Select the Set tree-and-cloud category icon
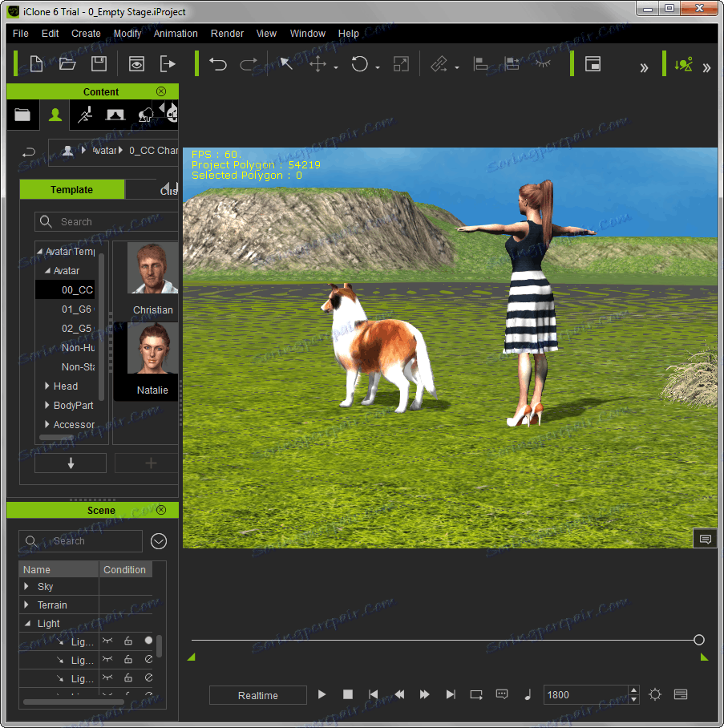 point(146,114)
